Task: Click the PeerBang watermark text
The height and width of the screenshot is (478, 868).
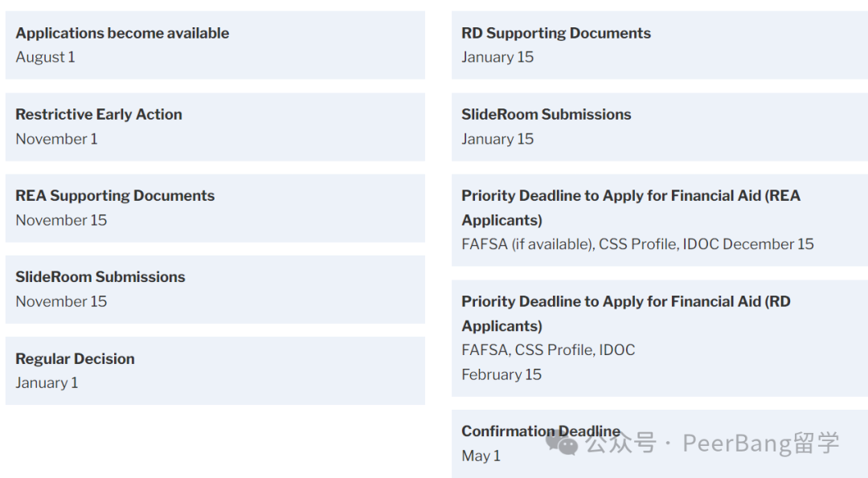Action: (760, 443)
